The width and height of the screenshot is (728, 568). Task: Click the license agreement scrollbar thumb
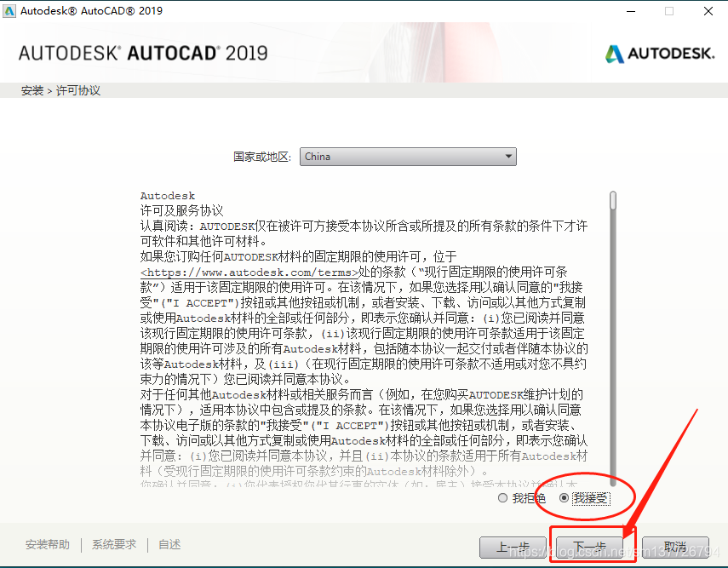pos(613,200)
